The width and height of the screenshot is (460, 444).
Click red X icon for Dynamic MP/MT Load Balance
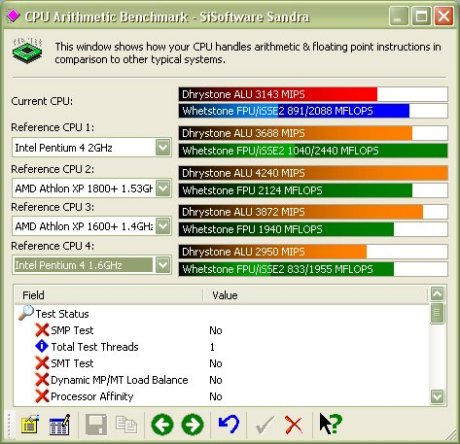coord(42,379)
